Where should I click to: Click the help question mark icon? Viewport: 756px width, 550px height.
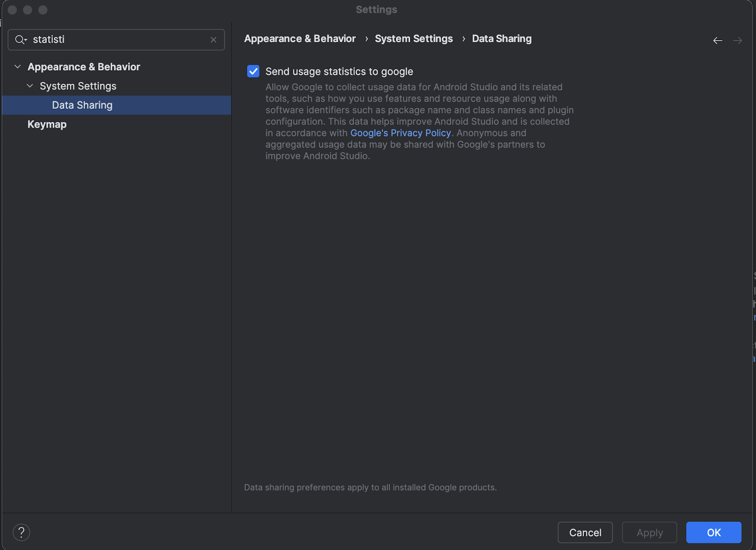(21, 532)
